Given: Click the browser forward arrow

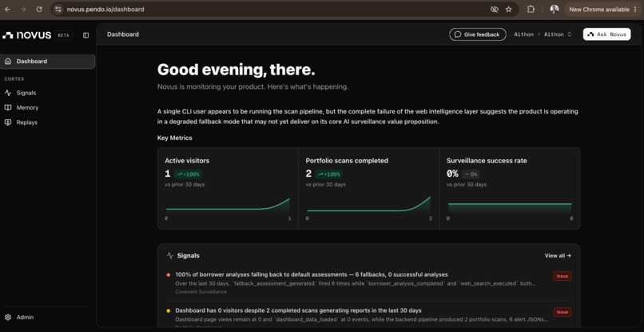Looking at the screenshot, I should [x=23, y=9].
